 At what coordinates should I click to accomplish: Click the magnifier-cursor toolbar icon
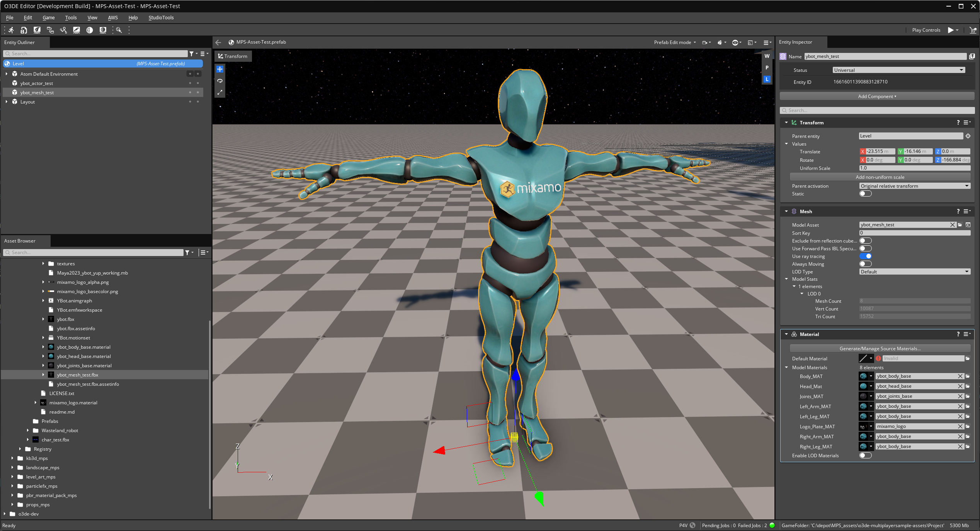(x=119, y=30)
